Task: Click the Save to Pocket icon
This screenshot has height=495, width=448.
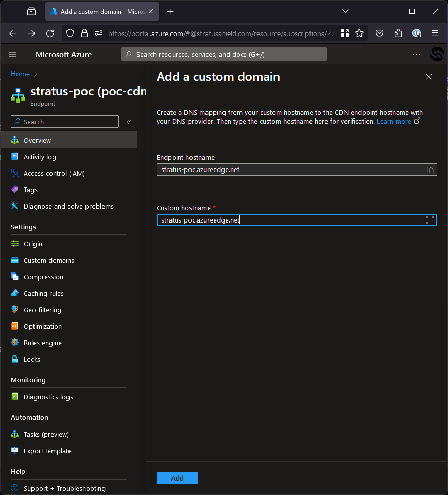Action: [x=380, y=33]
